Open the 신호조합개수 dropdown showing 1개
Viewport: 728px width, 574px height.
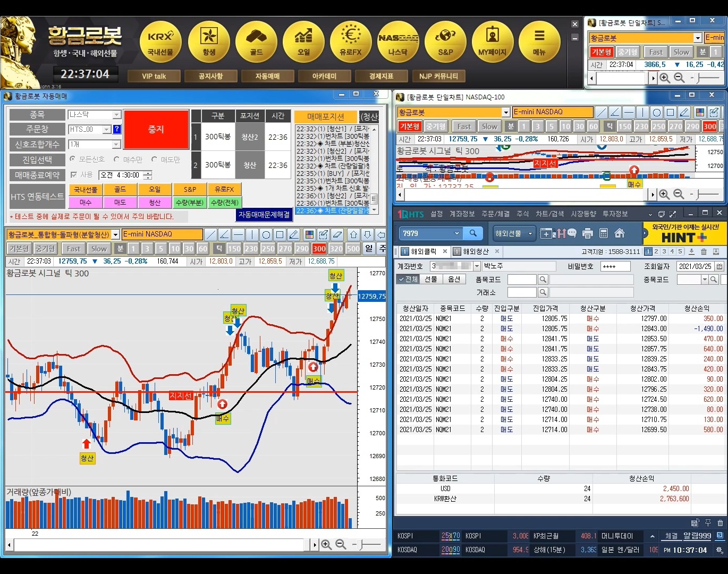click(x=116, y=145)
